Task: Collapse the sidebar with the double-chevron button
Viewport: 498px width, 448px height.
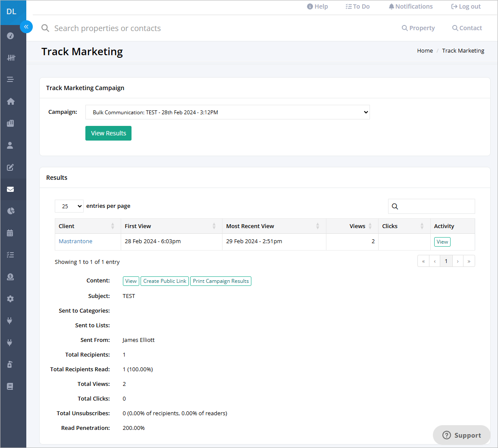Action: pyautogui.click(x=26, y=27)
